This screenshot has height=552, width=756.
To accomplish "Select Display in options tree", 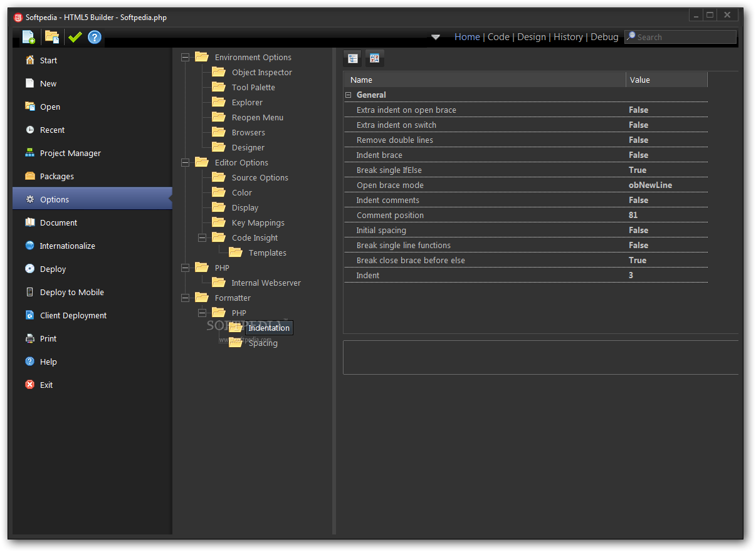I will pos(245,207).
